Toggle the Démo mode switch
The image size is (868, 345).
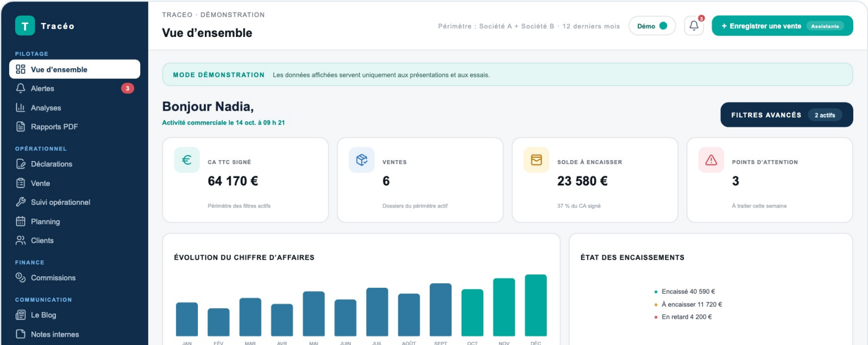point(652,26)
